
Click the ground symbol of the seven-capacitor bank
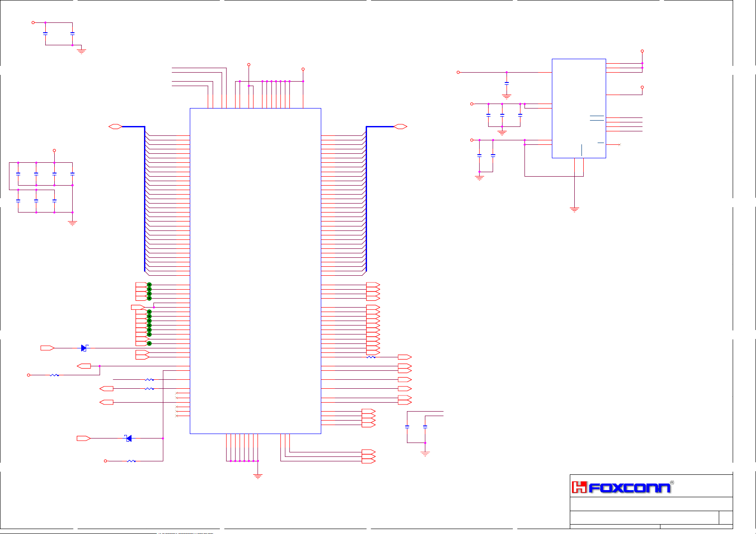[72, 223]
